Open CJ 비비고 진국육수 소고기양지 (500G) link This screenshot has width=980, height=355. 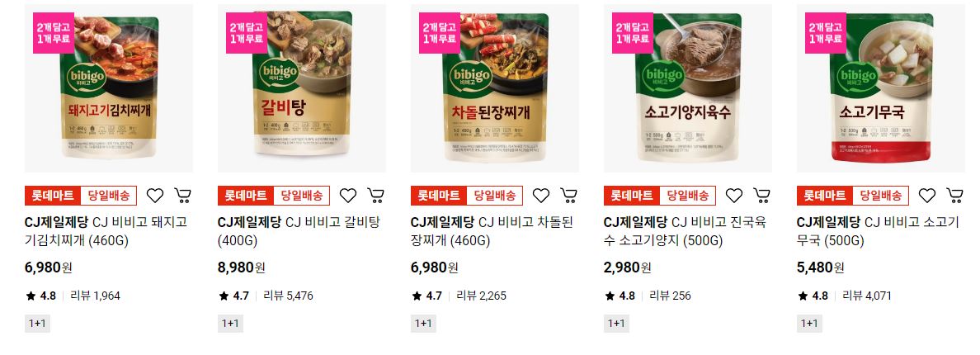click(x=685, y=231)
